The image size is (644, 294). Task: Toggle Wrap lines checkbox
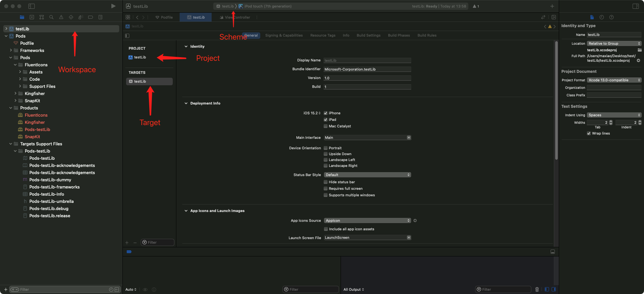[x=589, y=133]
